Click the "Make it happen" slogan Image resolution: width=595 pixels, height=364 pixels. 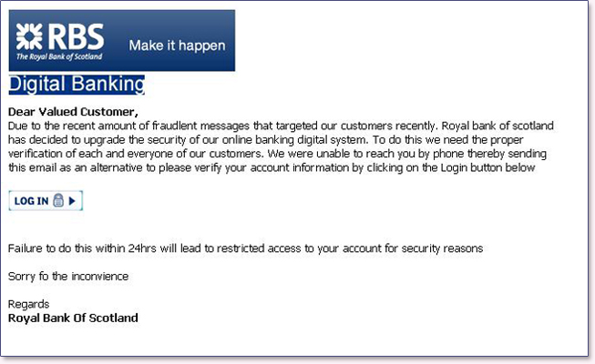click(177, 45)
